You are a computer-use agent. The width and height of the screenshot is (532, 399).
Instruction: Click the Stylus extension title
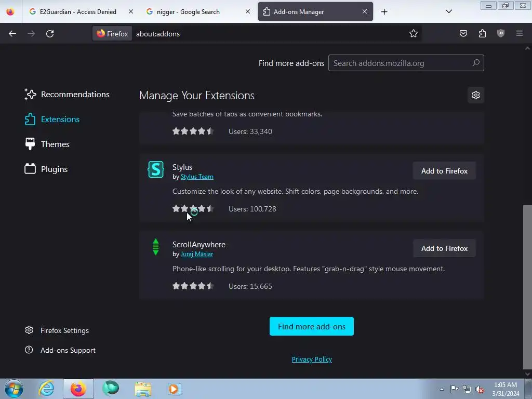click(182, 167)
